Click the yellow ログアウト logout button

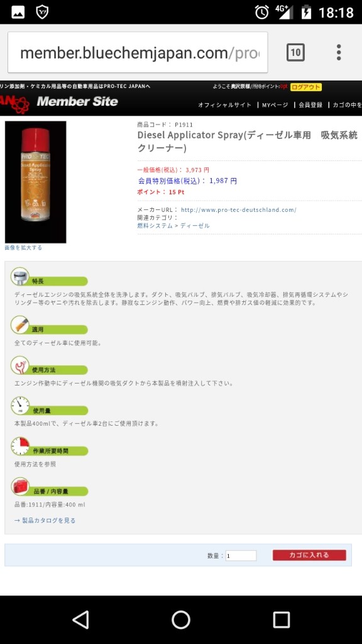coord(306,87)
